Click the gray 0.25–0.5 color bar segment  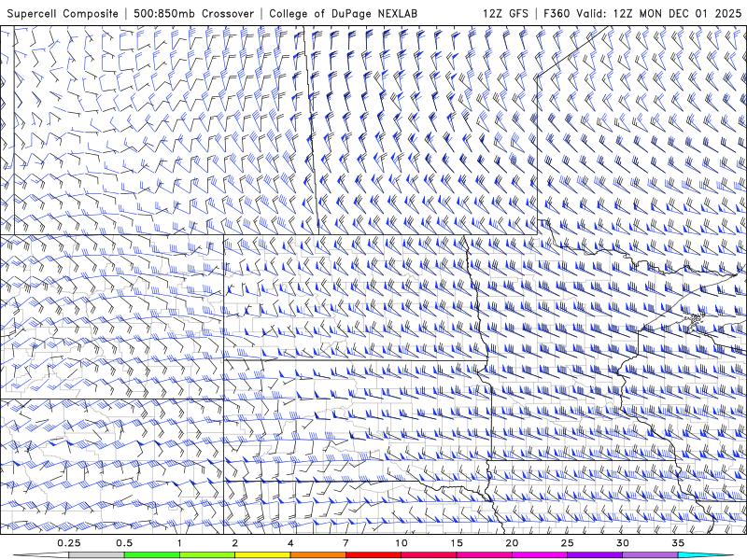pyautogui.click(x=96, y=555)
